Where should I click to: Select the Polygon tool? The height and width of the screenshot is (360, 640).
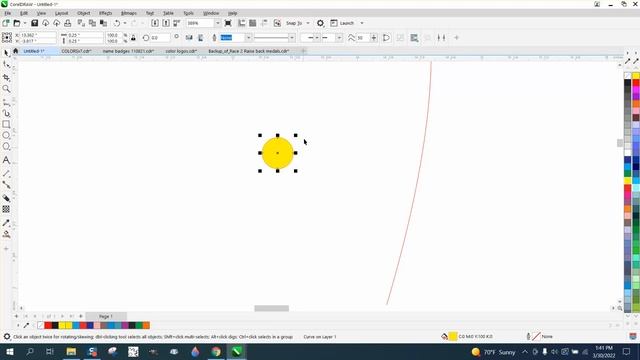click(6, 147)
